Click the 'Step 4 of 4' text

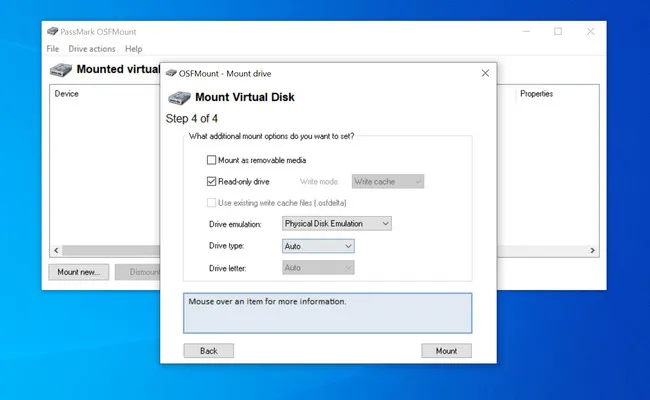(192, 119)
